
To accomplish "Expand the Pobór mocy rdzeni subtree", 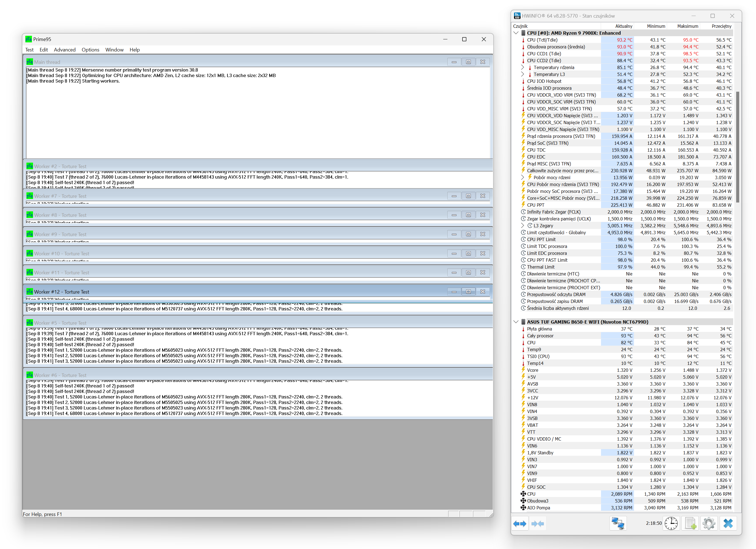I will [x=523, y=177].
